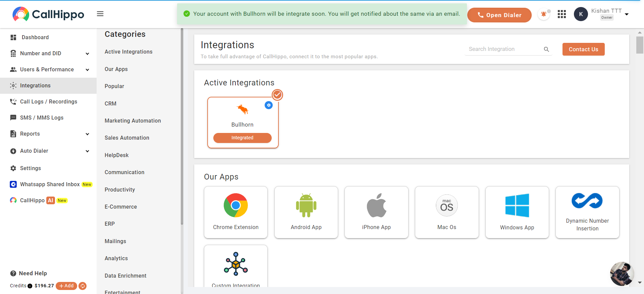644x294 pixels.
Task: Click the K user avatar
Action: click(x=581, y=14)
